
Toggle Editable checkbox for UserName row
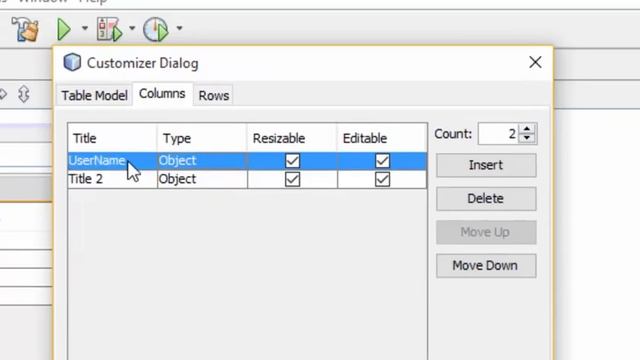tap(382, 161)
